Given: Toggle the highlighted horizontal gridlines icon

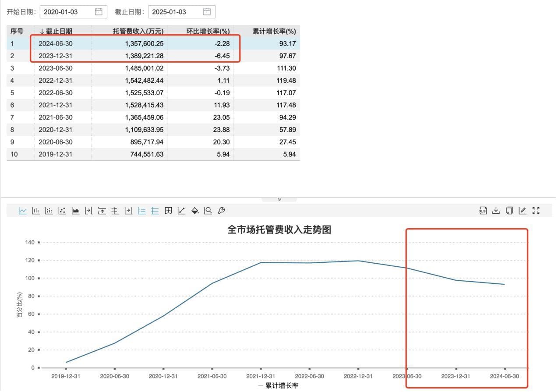Looking at the screenshot, I should pos(155,211).
